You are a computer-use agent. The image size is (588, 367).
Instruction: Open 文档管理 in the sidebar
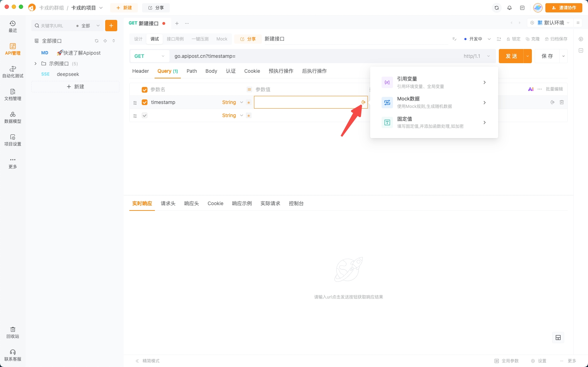coord(13,95)
